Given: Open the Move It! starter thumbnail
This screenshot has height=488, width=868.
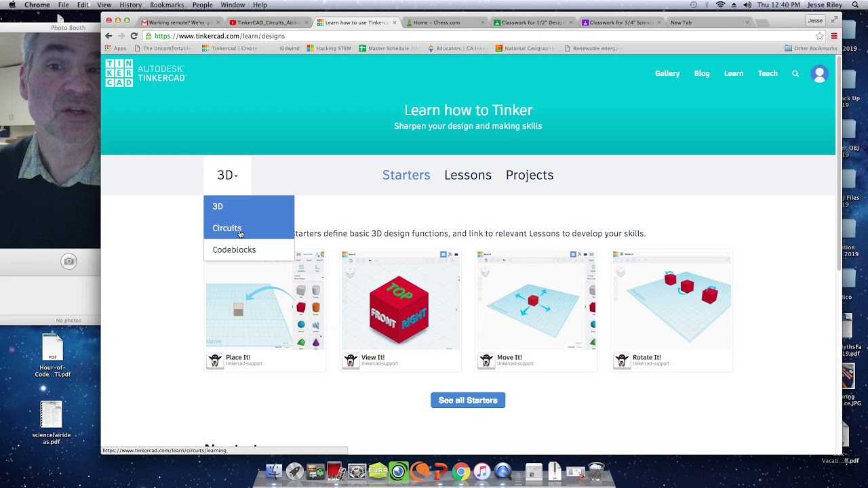Looking at the screenshot, I should point(536,300).
